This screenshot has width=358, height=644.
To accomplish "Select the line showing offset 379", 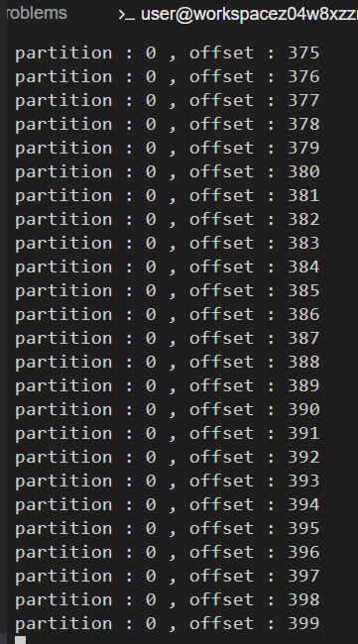I will coord(168,149).
